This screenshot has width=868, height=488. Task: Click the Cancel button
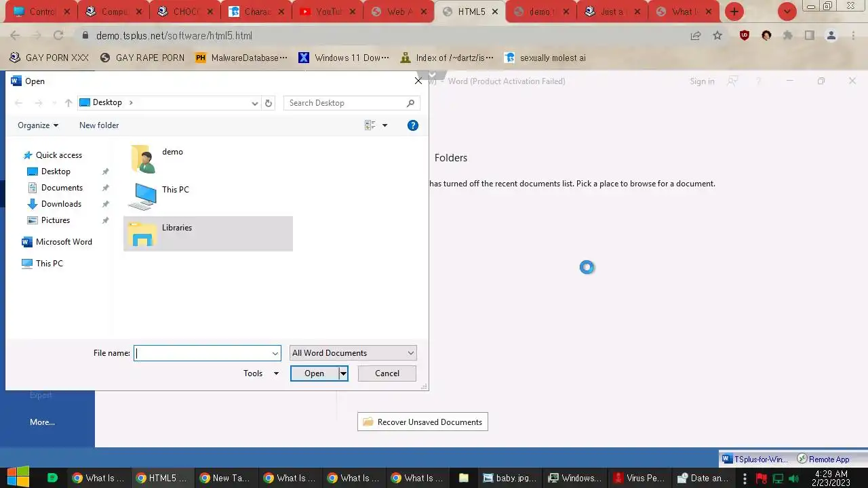[387, 373]
